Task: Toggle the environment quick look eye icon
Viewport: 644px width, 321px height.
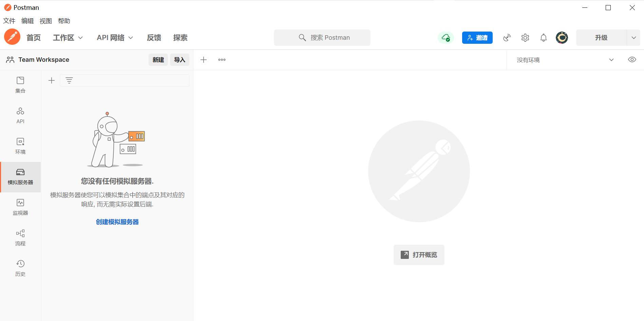Action: pyautogui.click(x=632, y=60)
